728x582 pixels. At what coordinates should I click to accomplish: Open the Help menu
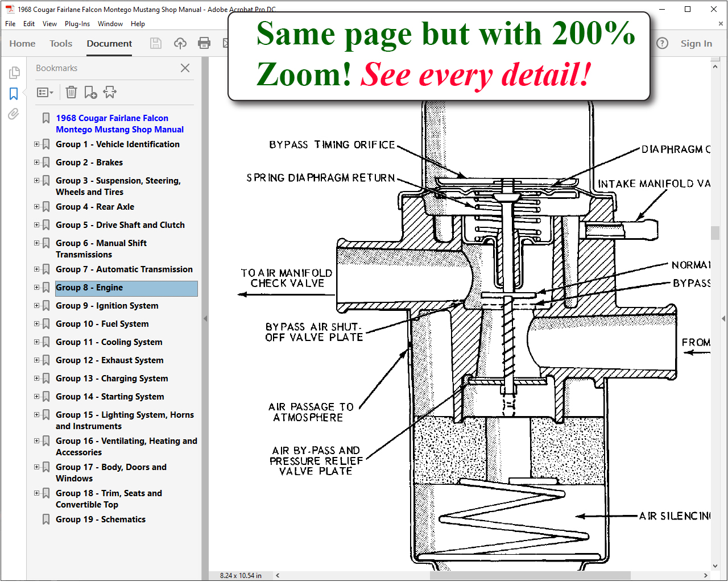point(138,24)
